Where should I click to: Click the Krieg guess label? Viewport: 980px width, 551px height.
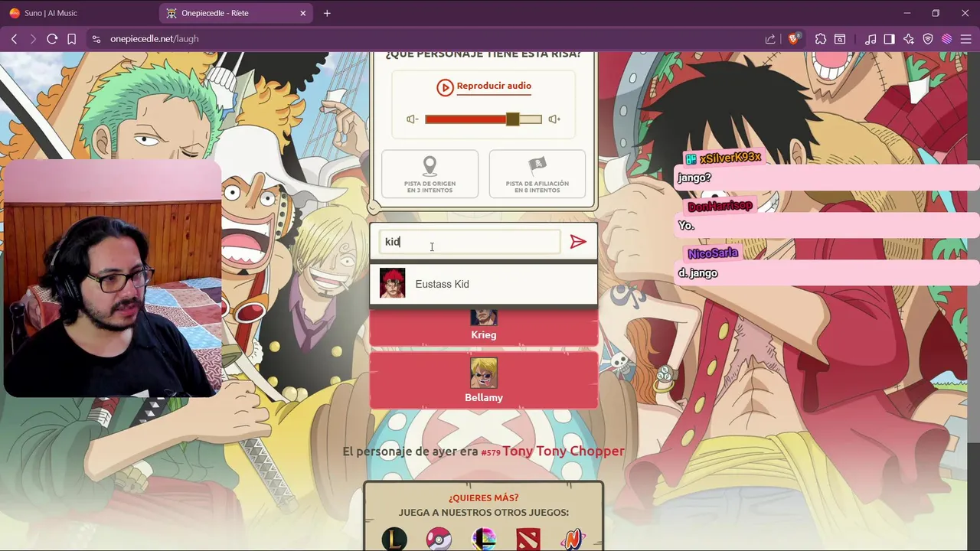(x=483, y=335)
